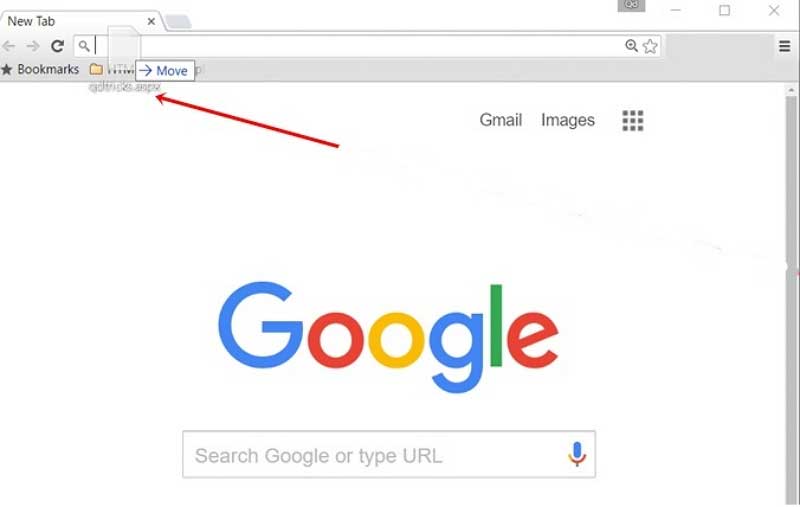Click the Bookmarks star on the bookmarks bar

click(x=7, y=69)
